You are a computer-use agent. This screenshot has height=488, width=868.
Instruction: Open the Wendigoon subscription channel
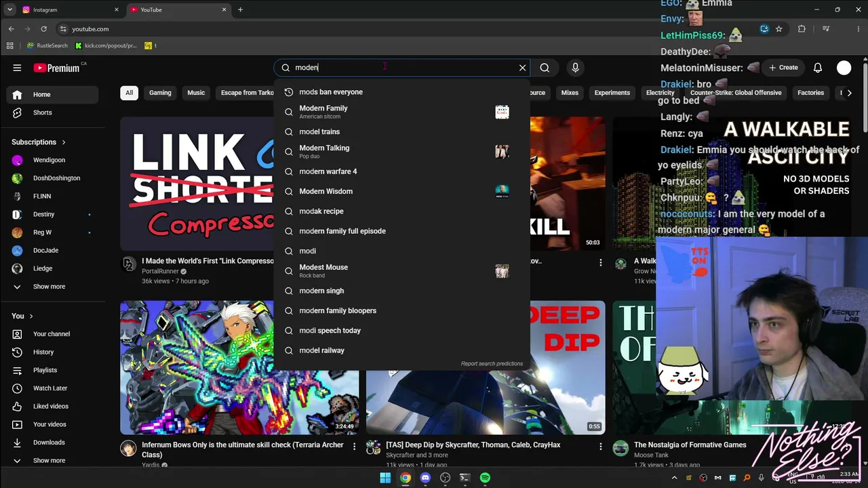coord(54,160)
